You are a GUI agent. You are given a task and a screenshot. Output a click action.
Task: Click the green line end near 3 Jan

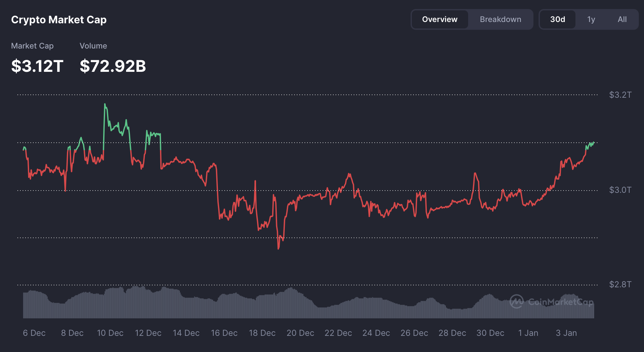coord(593,143)
